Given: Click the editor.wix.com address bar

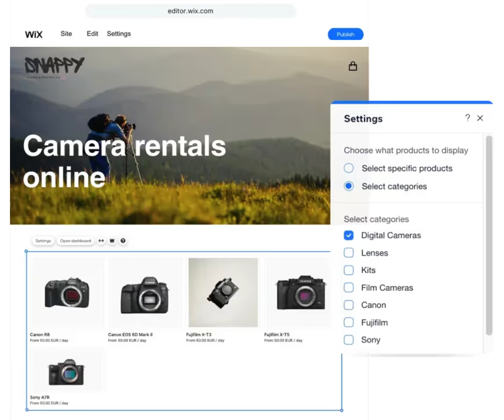Looking at the screenshot, I should (191, 11).
